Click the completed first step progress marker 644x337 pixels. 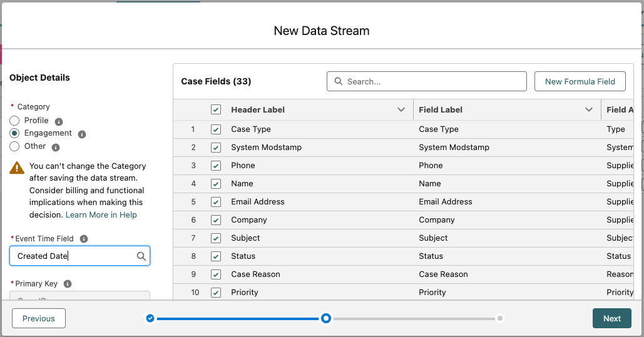150,318
